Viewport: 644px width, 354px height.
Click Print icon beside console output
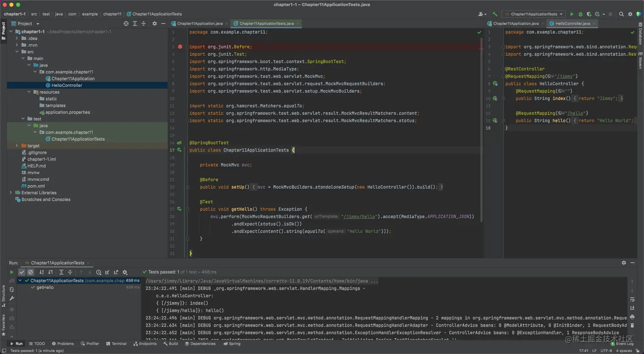632,317
